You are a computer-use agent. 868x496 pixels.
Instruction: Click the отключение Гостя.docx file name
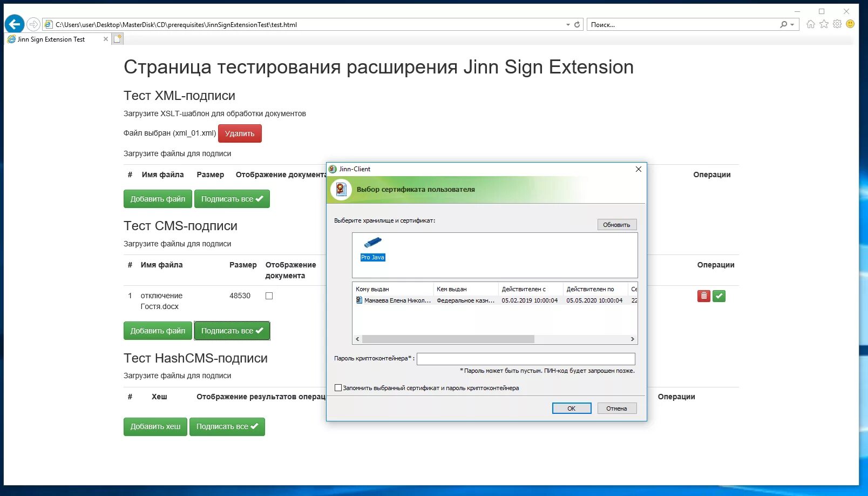[161, 301]
